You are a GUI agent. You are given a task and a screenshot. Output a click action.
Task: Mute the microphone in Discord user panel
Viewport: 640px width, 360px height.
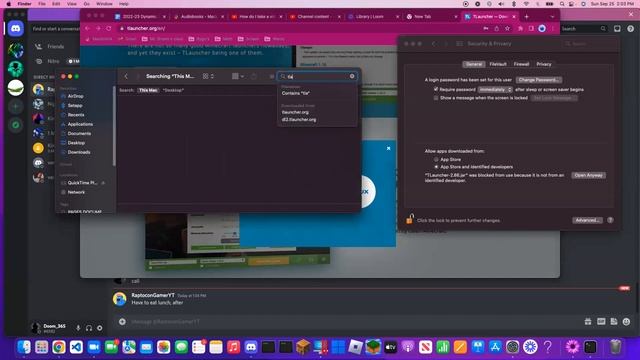click(78, 328)
